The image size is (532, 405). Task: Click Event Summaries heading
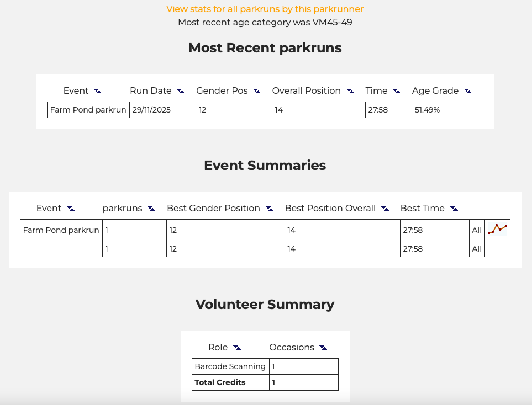(265, 166)
